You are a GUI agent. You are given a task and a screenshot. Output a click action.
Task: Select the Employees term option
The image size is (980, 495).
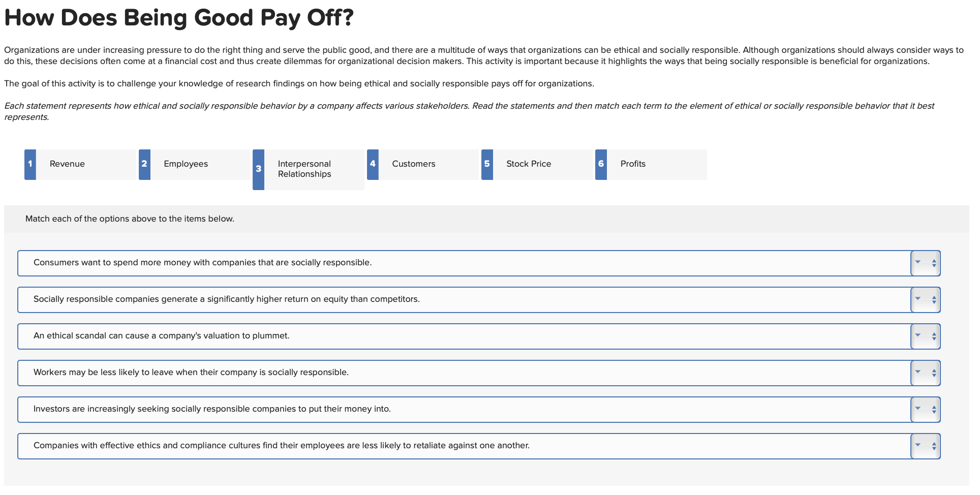click(x=185, y=164)
